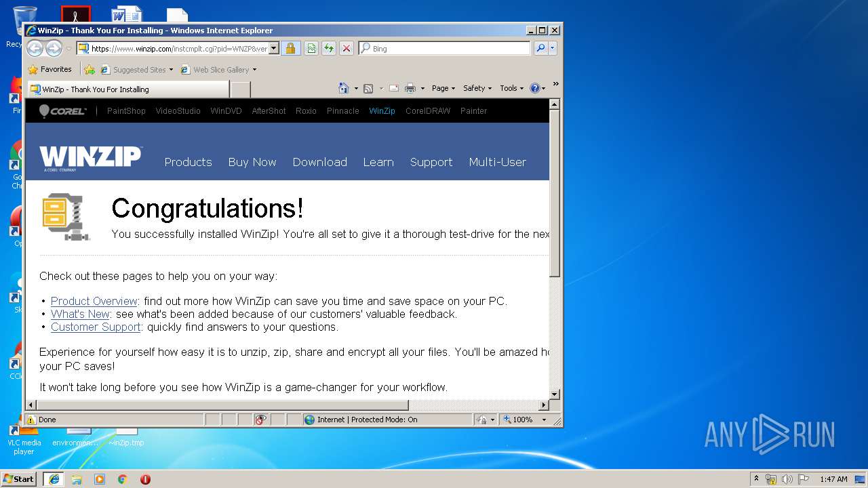
Task: Click Internet Explorer icon in taskbar
Action: pos(54,479)
